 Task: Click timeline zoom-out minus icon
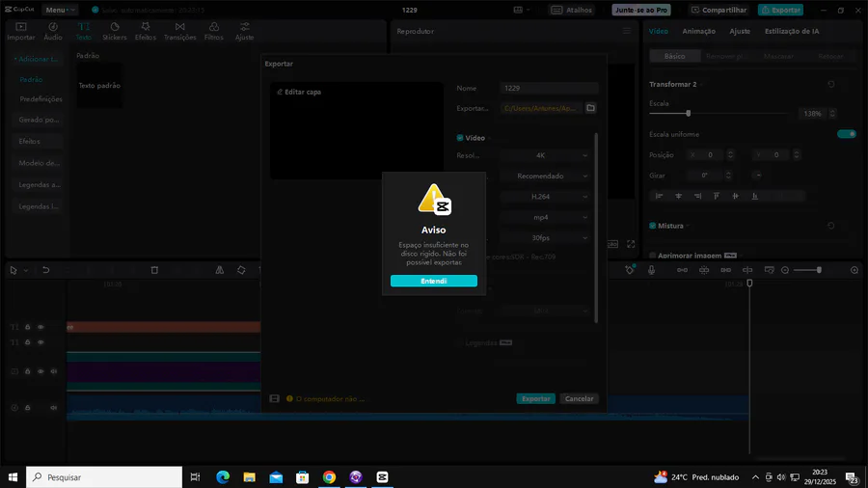[x=785, y=270]
